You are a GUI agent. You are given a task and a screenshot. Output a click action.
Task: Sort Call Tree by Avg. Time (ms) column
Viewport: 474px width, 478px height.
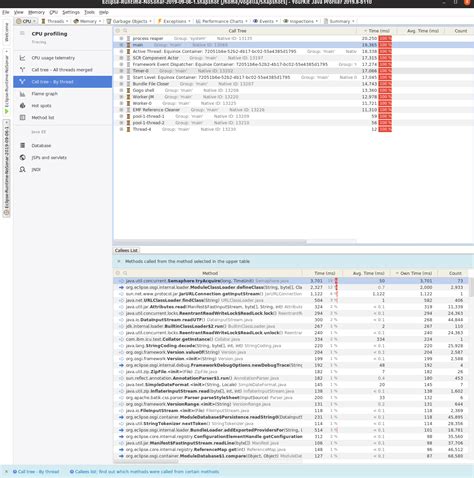[x=422, y=31]
